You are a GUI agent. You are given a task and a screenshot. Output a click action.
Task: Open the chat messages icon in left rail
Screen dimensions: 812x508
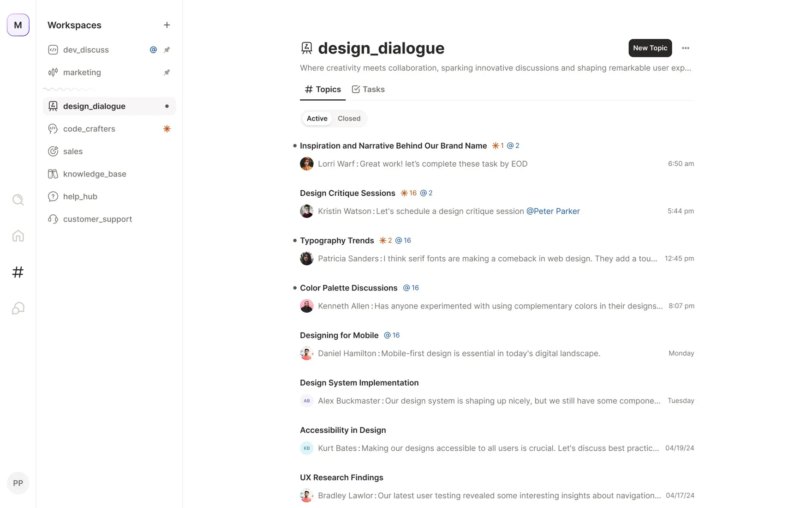click(18, 308)
